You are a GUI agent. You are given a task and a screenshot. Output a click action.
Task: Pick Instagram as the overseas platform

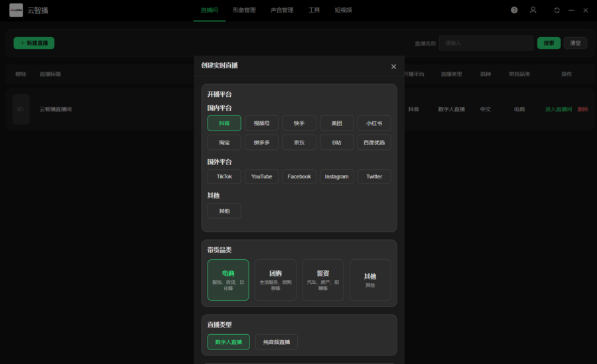coord(336,176)
